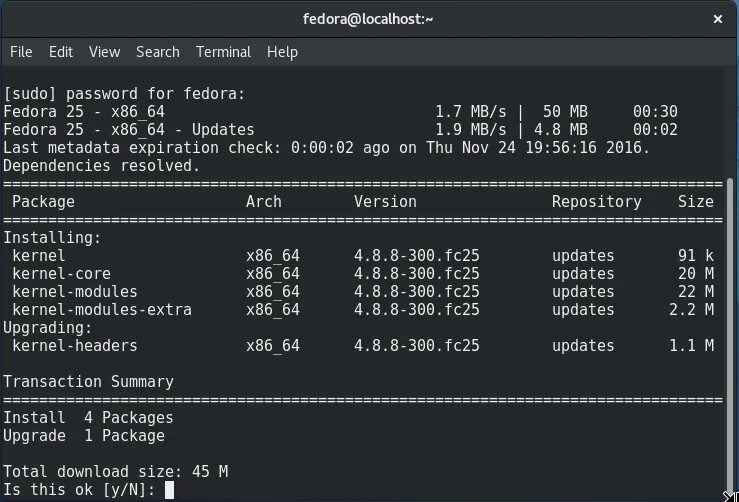The width and height of the screenshot is (739, 502).
Task: Click the '50 MB' download size
Action: [565, 112]
